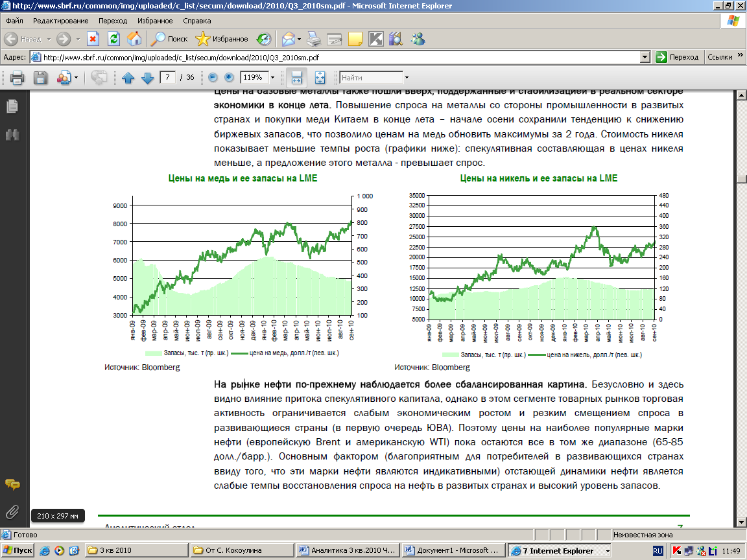Switch to Аналитика 3 кв.2010 Word document
Screen dimensions: 747x560
pyautogui.click(x=348, y=550)
